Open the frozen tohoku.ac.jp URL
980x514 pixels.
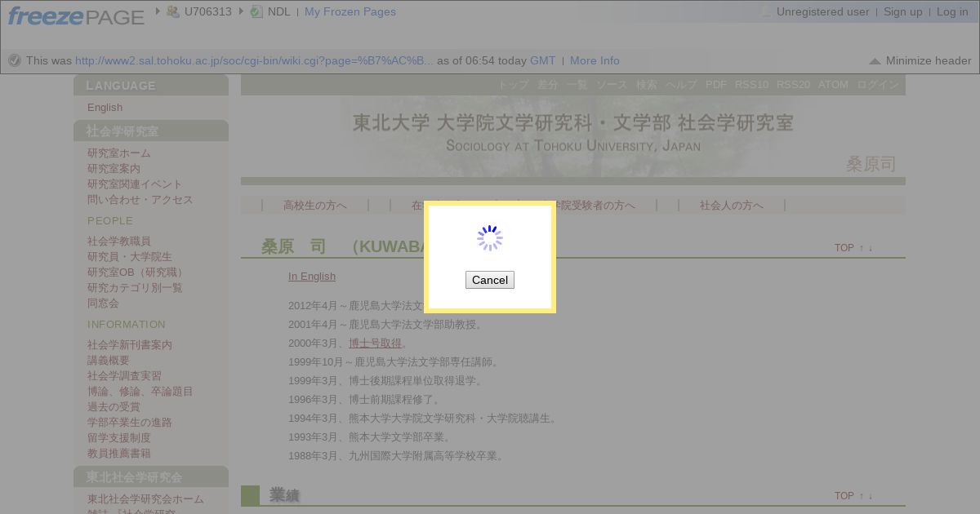(254, 60)
